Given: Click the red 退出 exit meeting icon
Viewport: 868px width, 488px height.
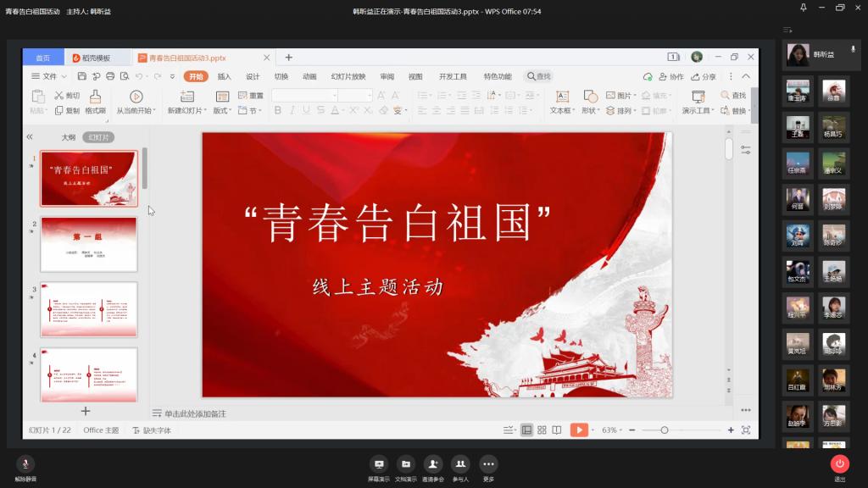Looking at the screenshot, I should (x=839, y=463).
